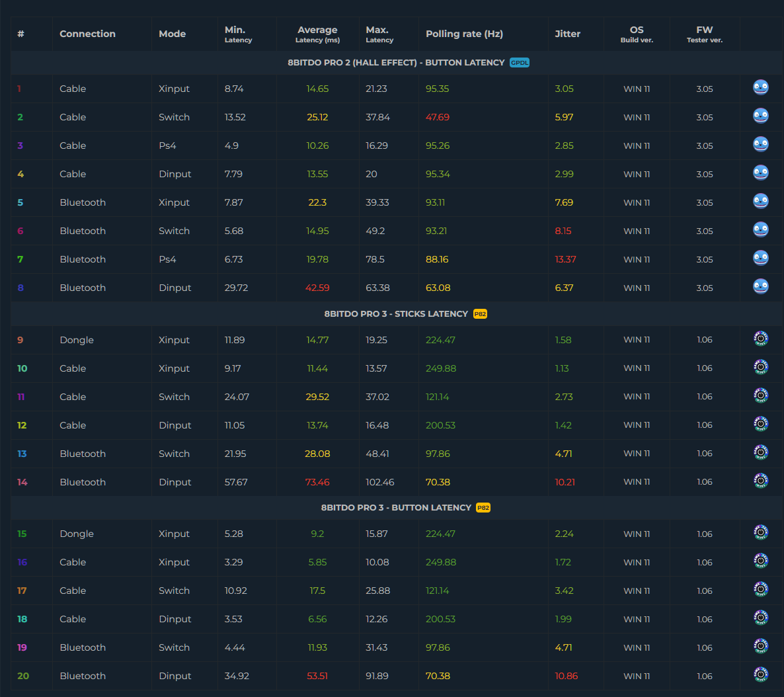Click the Dongle cell in row 9
784x697 pixels.
[x=77, y=341]
